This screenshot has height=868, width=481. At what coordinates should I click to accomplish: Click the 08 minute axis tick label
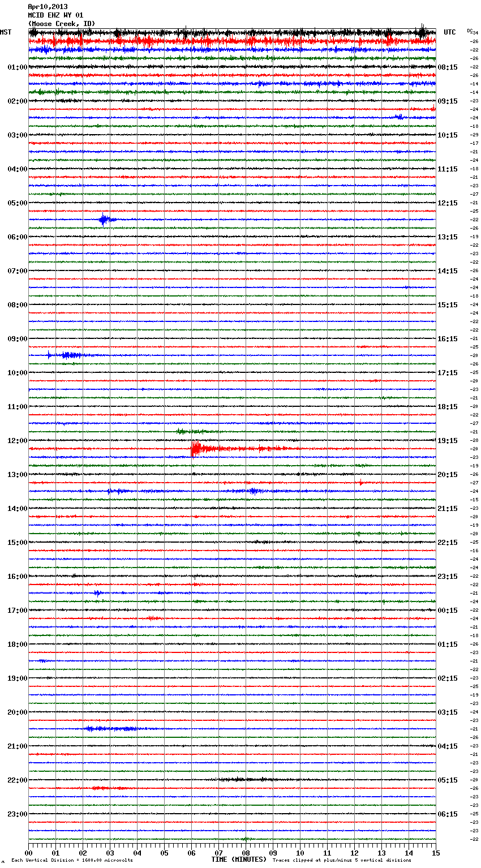tap(246, 853)
